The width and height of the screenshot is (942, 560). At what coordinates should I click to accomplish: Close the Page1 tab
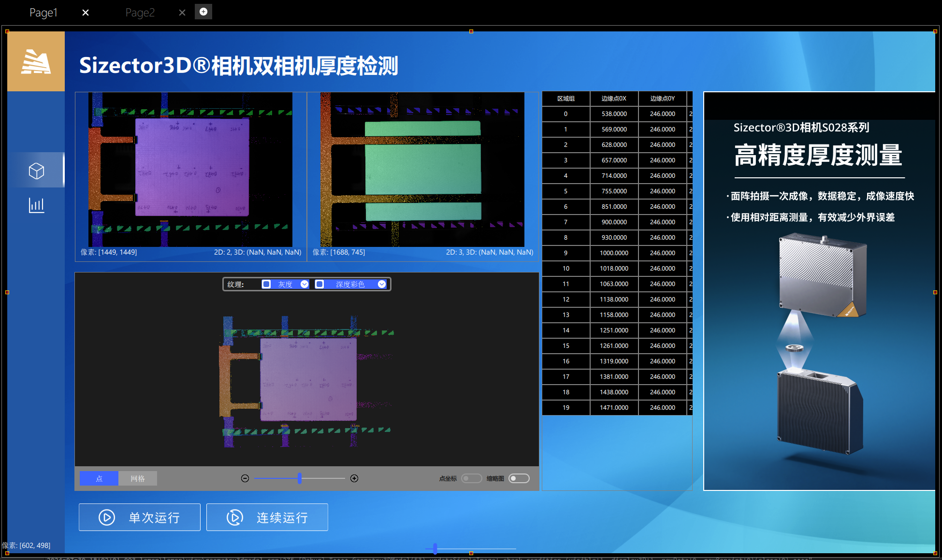[86, 13]
